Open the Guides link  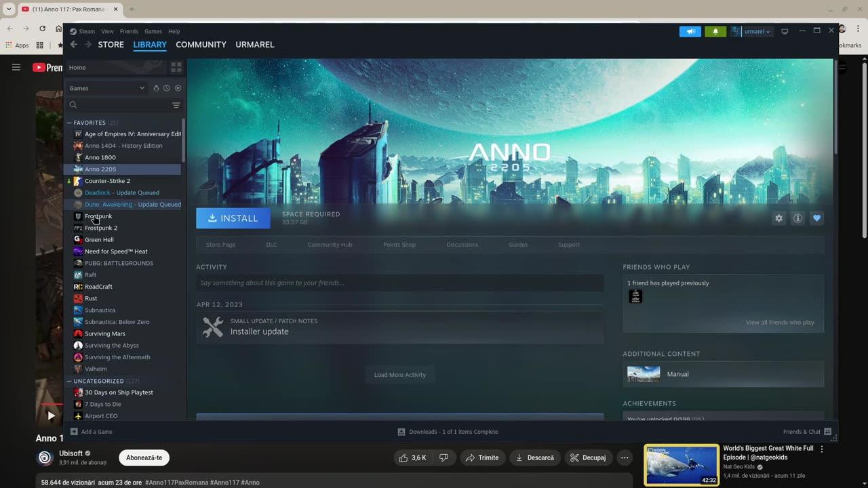point(518,245)
